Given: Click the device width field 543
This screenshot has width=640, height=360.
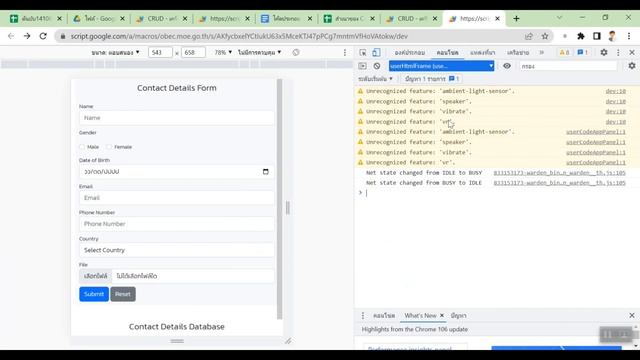Looking at the screenshot, I should (160, 52).
